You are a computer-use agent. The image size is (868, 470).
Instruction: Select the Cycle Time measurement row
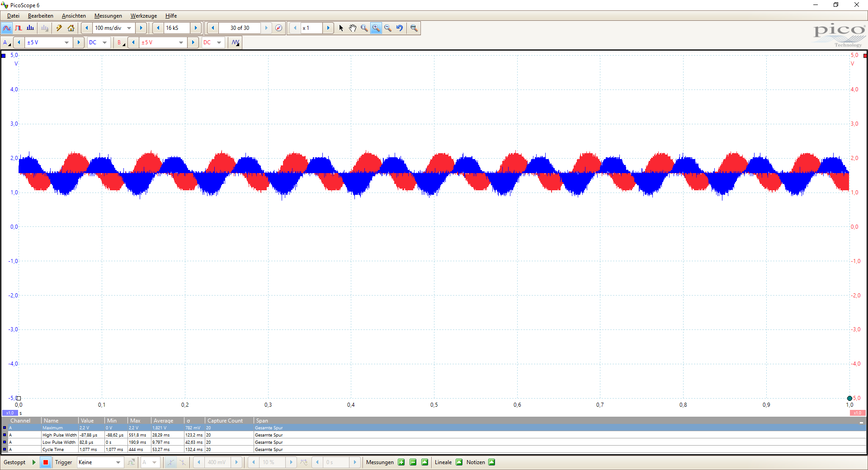(434, 449)
